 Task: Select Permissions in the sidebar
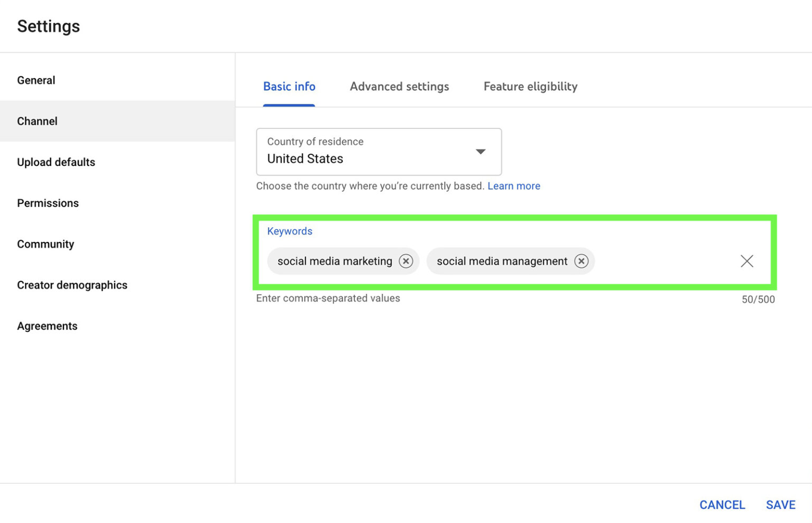[x=48, y=203]
